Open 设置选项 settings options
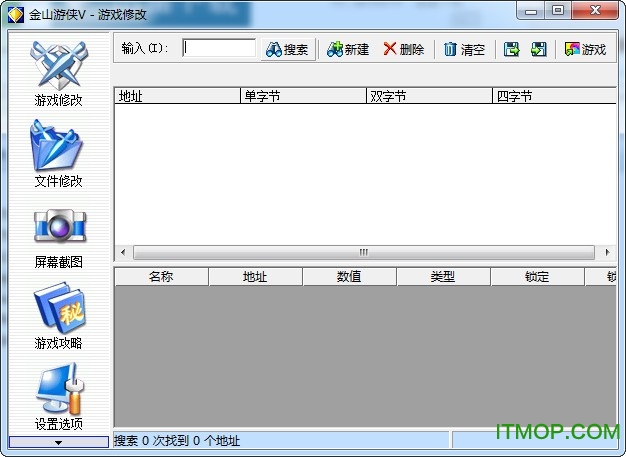 tap(58, 396)
